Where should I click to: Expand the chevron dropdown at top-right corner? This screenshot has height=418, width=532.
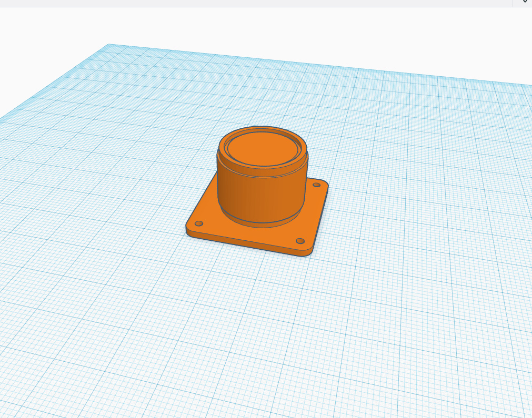click(x=525, y=2)
